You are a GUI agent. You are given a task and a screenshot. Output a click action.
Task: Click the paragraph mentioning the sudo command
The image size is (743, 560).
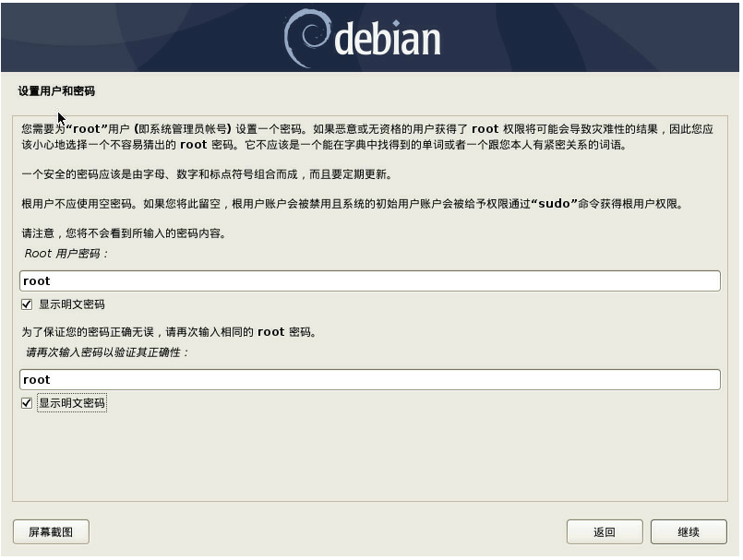tap(352, 204)
